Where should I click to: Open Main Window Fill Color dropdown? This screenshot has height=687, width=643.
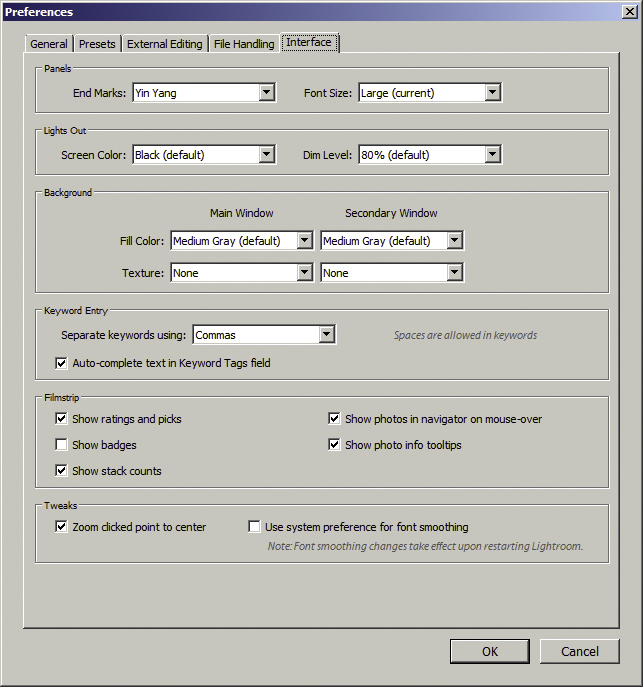coord(242,241)
